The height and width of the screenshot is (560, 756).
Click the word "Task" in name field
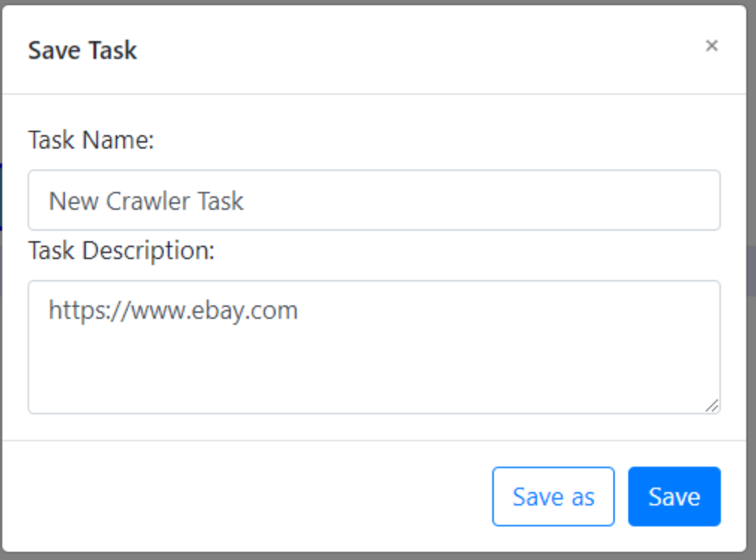[x=221, y=201]
